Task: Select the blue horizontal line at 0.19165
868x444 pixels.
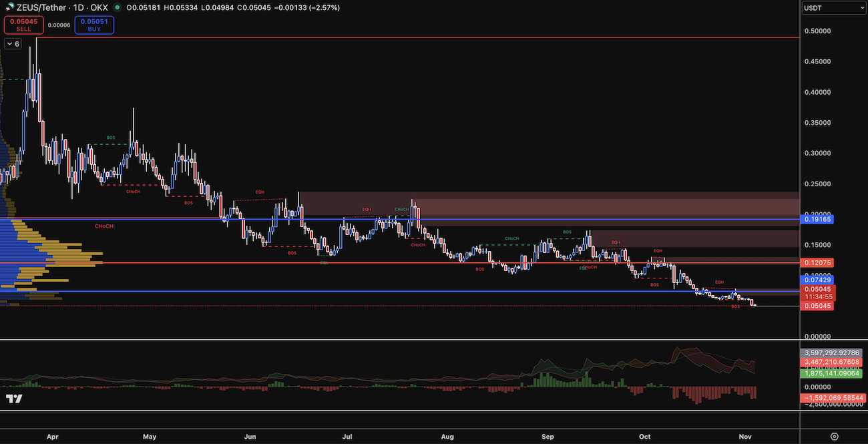Action: 401,219
